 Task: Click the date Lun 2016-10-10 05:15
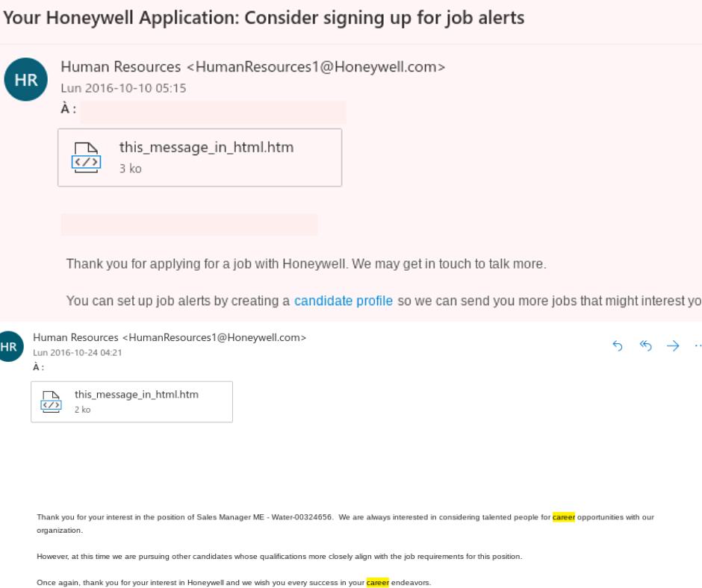click(123, 88)
